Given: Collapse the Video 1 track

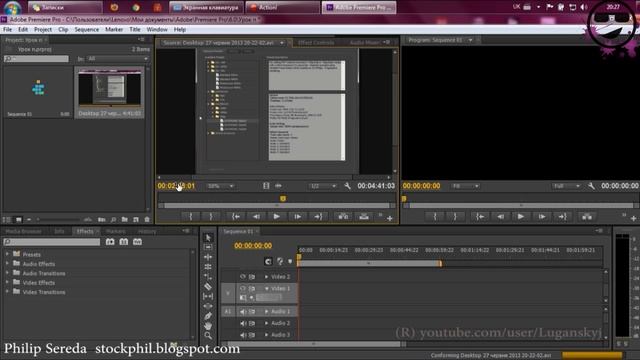Looking at the screenshot, I should [267, 289].
